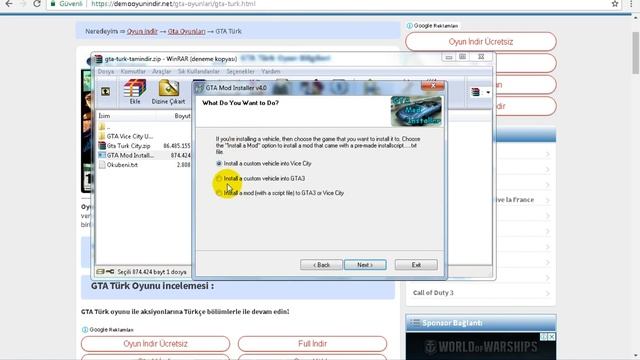Close the GTA Mod Installer dialog
The image size is (640, 360).
(x=433, y=85)
